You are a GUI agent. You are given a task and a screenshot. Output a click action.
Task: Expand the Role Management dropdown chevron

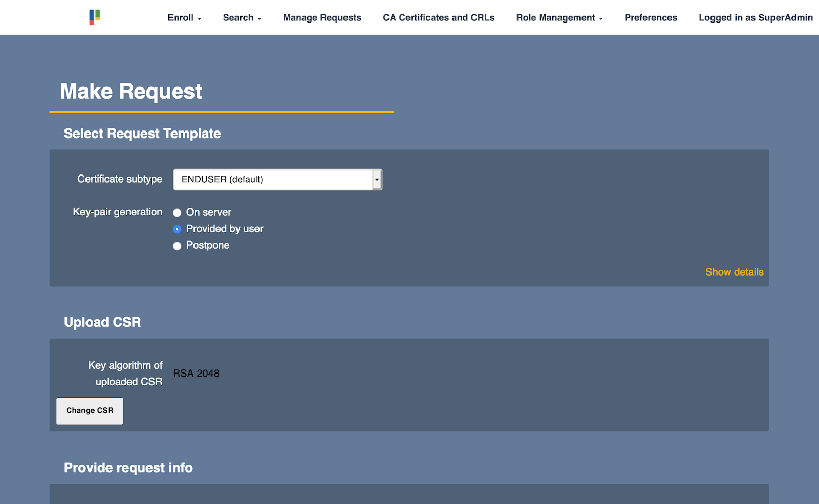600,18
